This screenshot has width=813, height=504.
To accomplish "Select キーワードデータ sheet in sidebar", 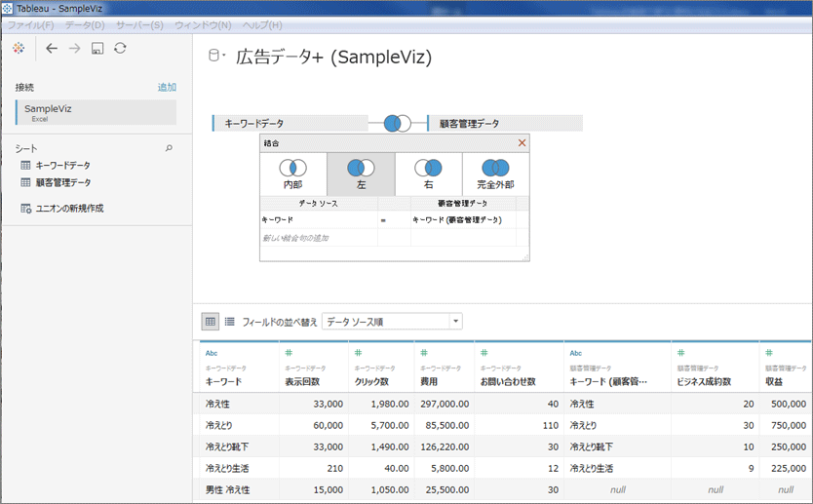I will [x=62, y=166].
